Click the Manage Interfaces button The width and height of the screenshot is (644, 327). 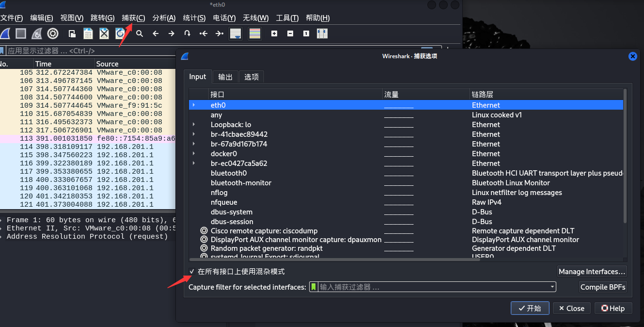point(592,272)
